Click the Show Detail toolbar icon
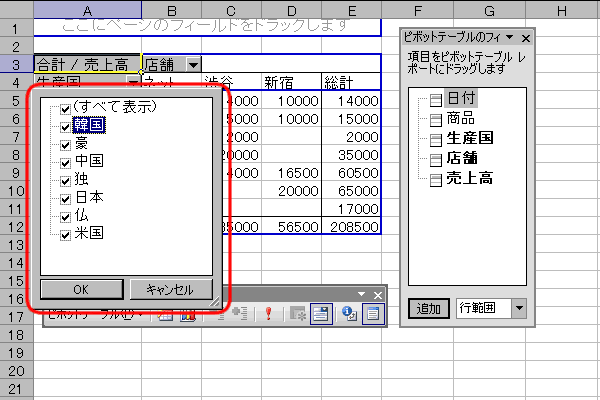 [x=240, y=313]
